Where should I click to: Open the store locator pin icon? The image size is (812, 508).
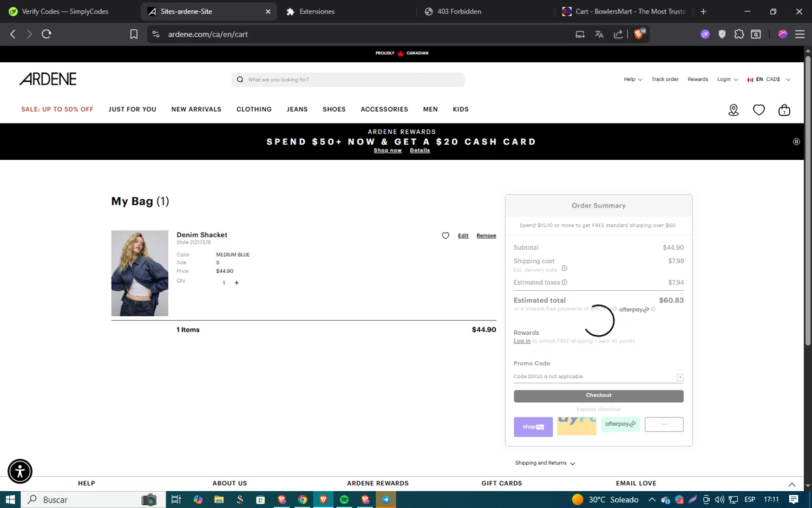click(x=734, y=110)
